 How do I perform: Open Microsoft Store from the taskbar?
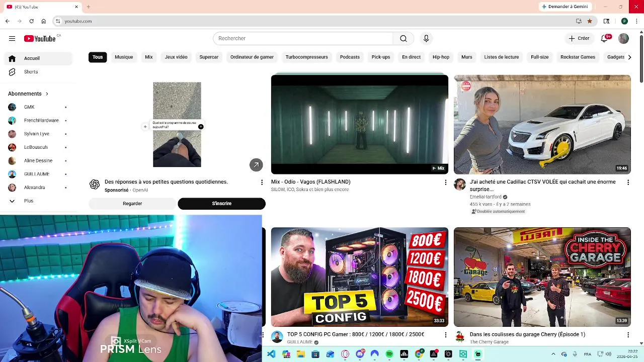(315, 354)
